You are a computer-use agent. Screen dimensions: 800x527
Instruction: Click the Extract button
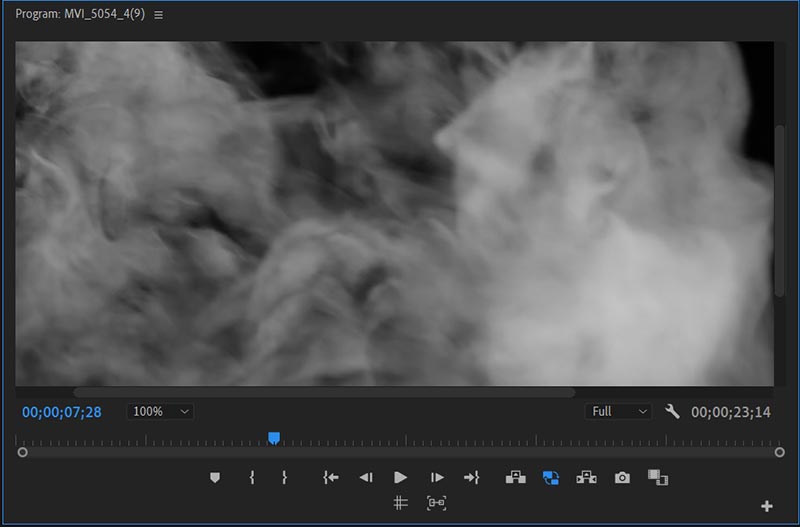pos(586,478)
